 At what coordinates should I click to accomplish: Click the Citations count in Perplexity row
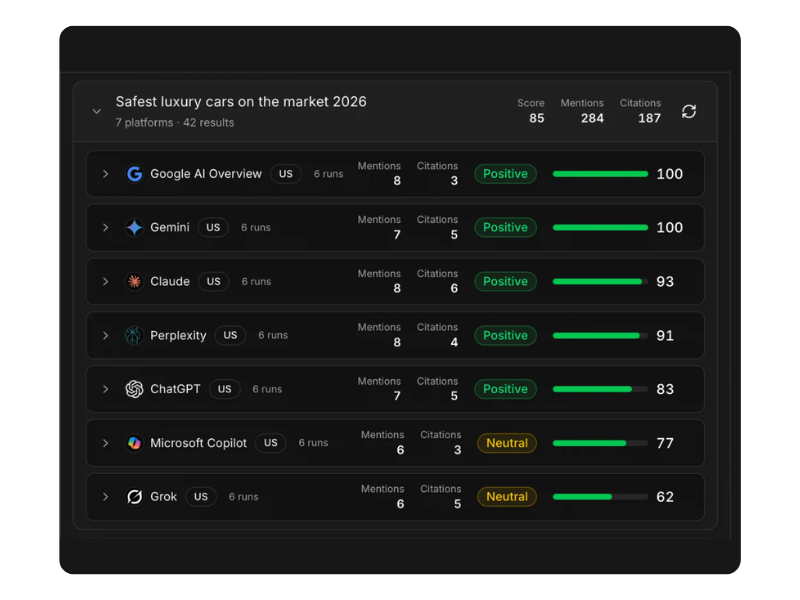(454, 342)
